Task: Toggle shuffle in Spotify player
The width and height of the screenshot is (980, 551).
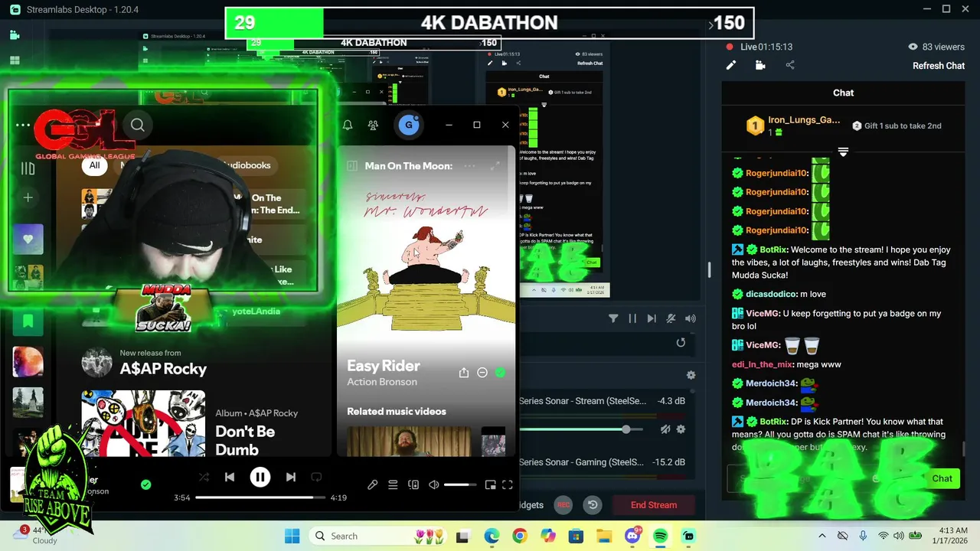Action: pyautogui.click(x=204, y=478)
